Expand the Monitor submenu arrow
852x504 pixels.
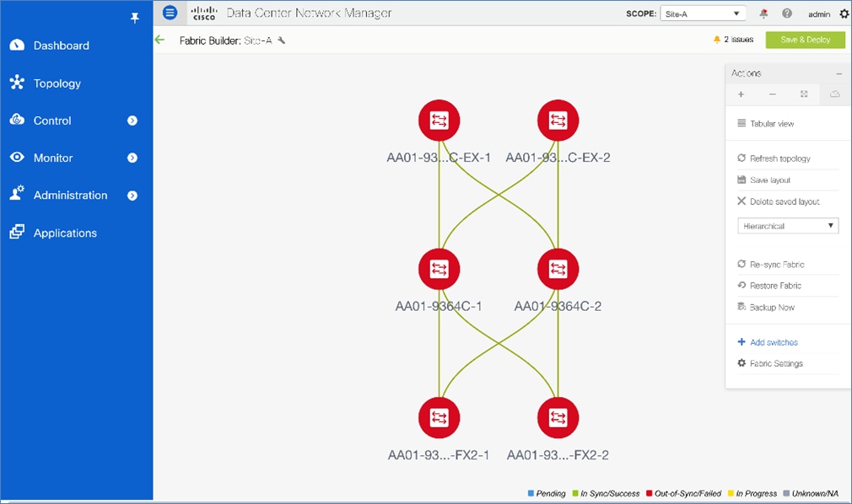coord(132,158)
